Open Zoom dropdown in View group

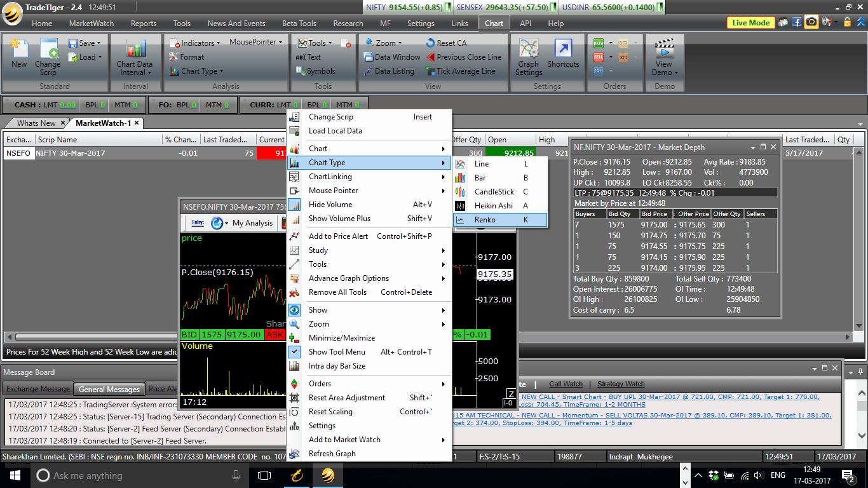(383, 43)
